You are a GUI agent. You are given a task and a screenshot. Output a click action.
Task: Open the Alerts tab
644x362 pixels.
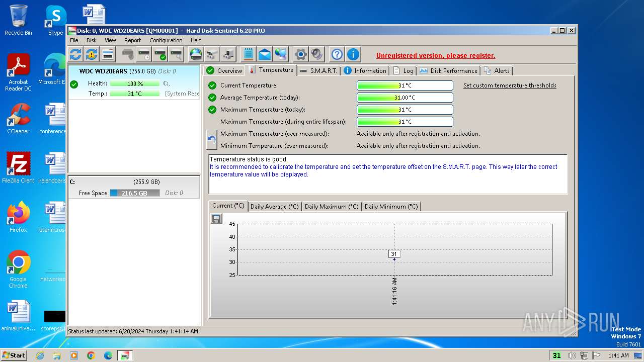(x=497, y=71)
